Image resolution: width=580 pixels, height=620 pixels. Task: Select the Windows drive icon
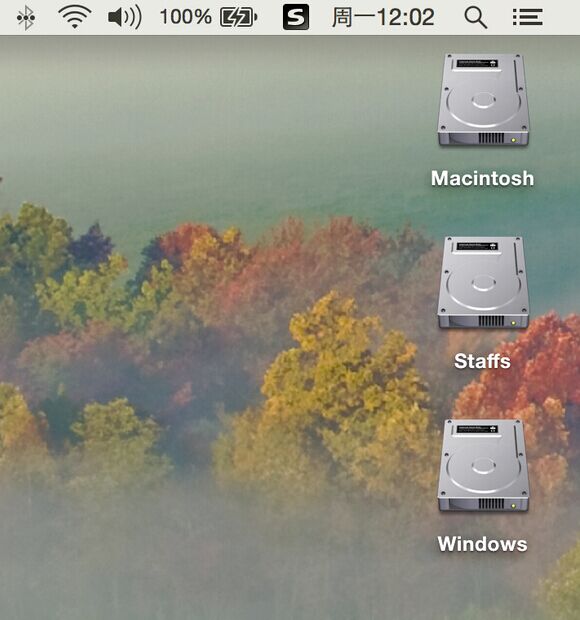pos(483,465)
